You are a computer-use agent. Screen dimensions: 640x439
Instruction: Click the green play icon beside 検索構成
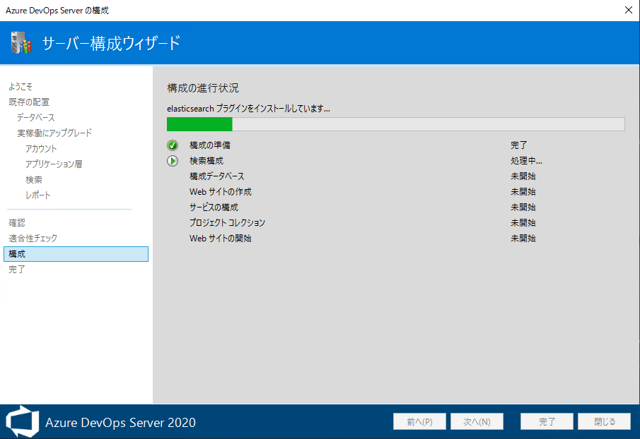[x=173, y=161]
